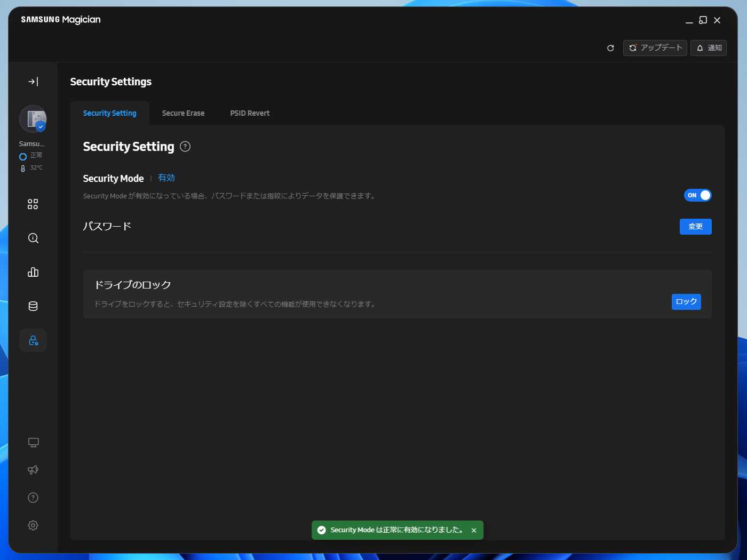Click the 変更 password change button
This screenshot has width=747, height=560.
point(696,227)
